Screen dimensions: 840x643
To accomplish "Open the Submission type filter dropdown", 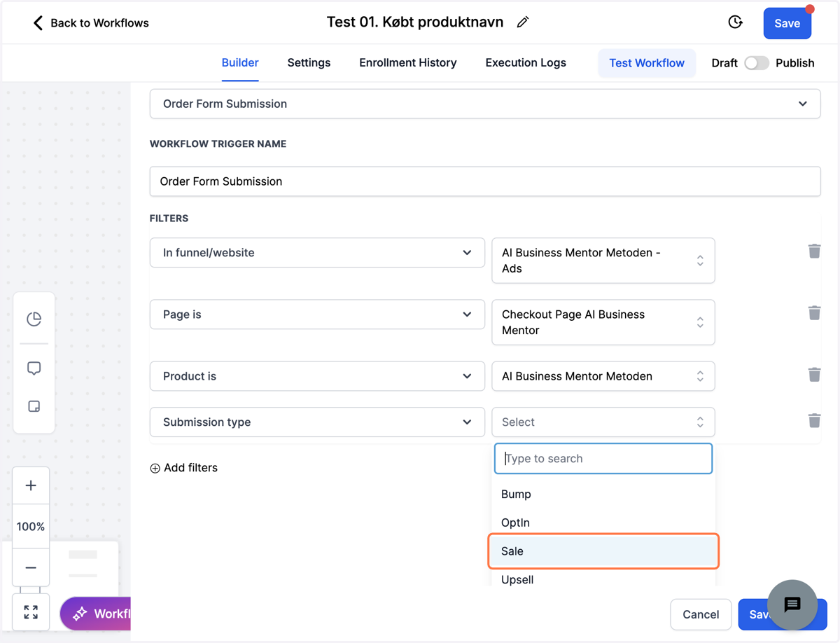I will [317, 422].
